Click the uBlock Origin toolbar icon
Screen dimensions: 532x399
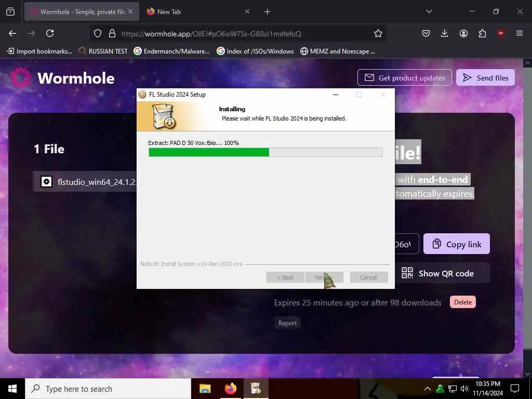tap(501, 33)
